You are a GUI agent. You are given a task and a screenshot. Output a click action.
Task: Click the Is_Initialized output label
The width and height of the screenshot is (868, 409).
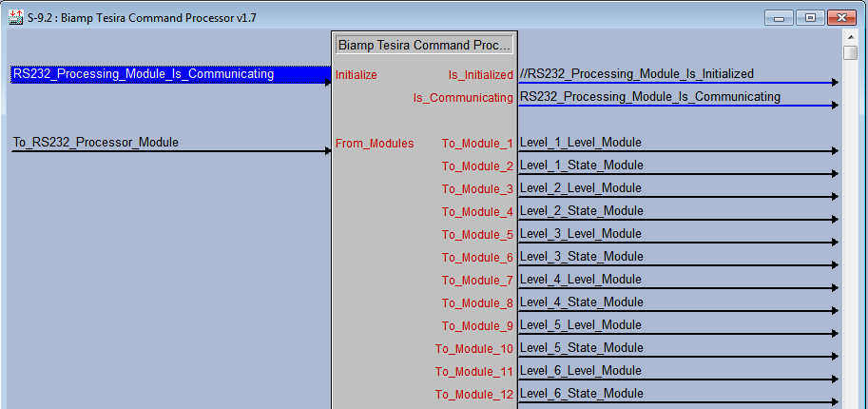480,75
